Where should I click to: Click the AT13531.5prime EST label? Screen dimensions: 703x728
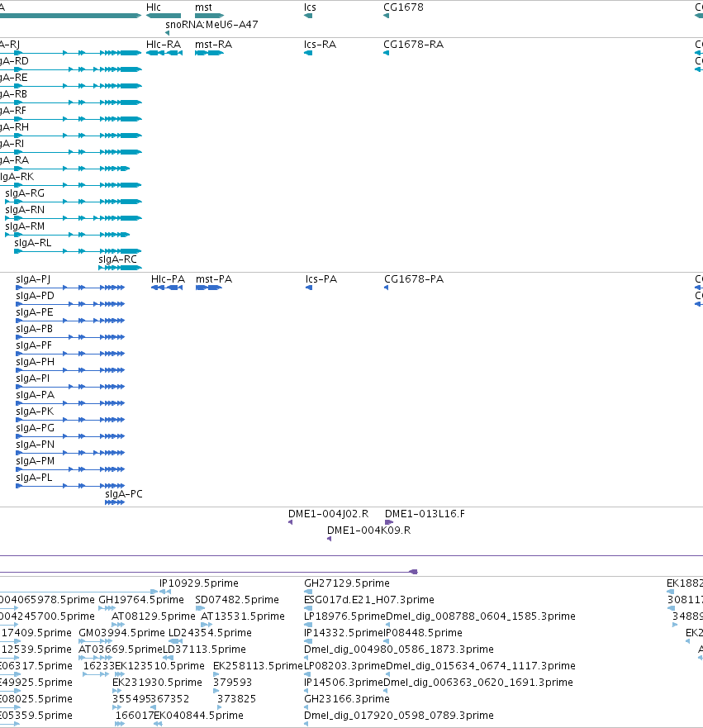pyautogui.click(x=242, y=616)
